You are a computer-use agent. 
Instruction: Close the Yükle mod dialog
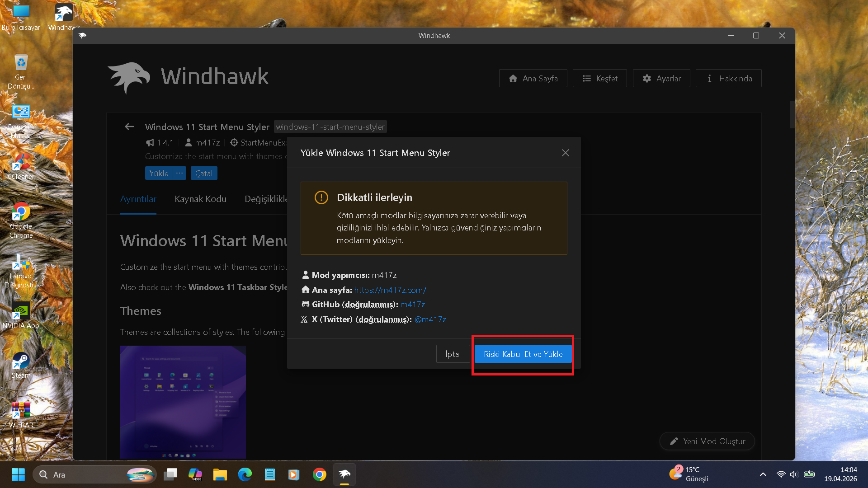[x=565, y=153]
